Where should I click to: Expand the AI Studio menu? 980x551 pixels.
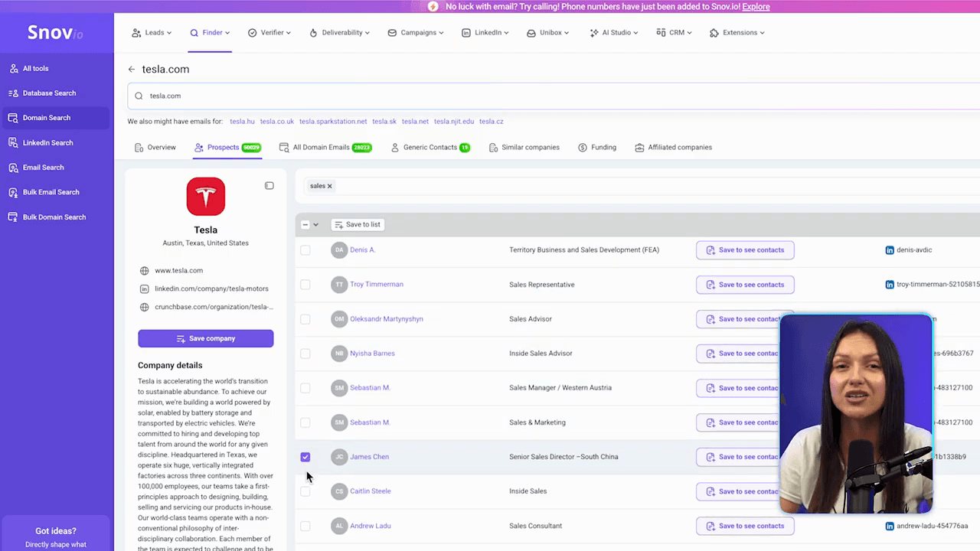pyautogui.click(x=614, y=33)
